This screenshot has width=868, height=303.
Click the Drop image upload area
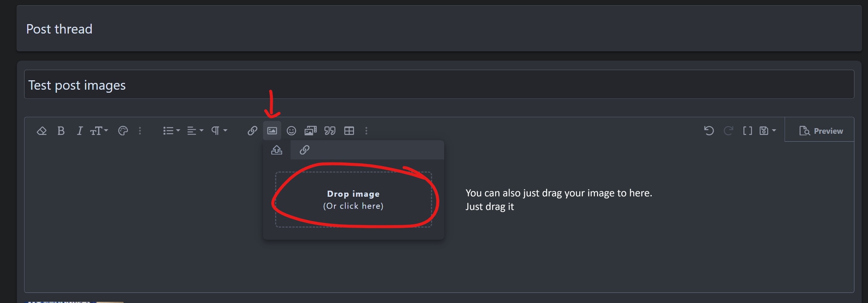point(353,200)
